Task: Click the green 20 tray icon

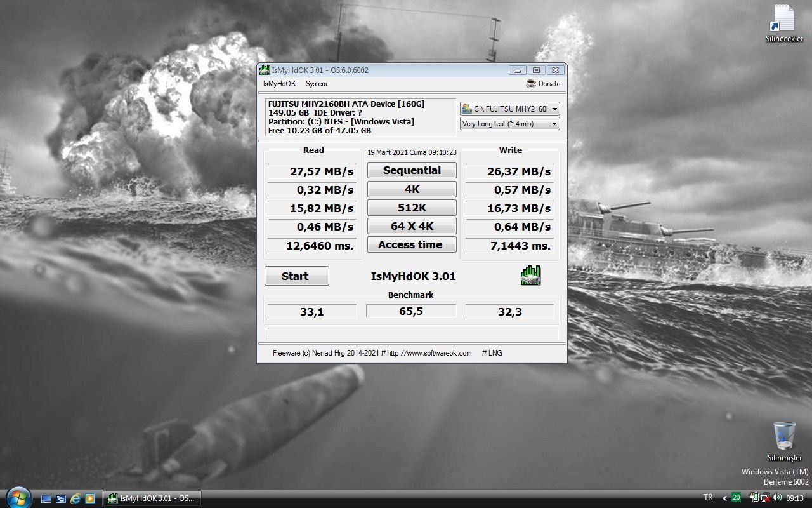Action: coord(736,497)
